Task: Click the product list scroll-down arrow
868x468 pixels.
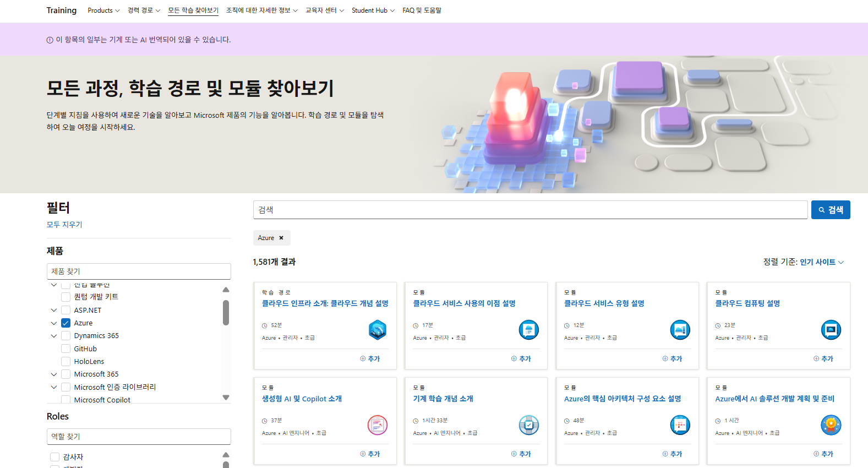Action: point(226,397)
